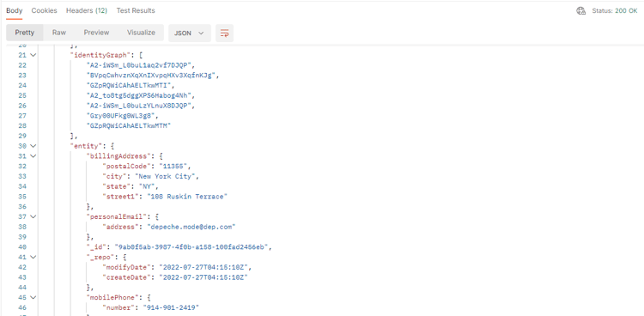Open the Cookies tab
644x316 pixels.
tap(45, 10)
